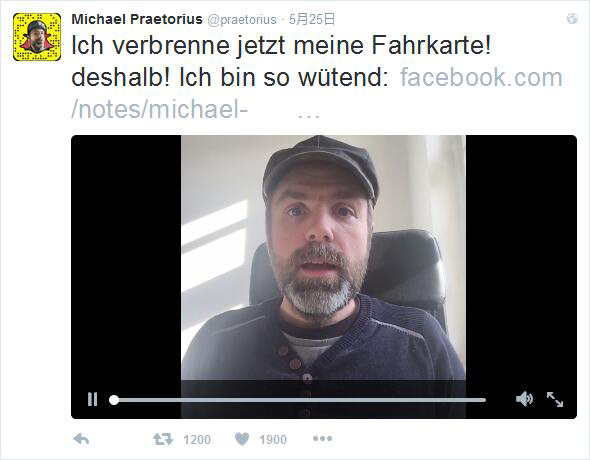
Task: Click the video progress bar midpoint
Action: point(300,400)
